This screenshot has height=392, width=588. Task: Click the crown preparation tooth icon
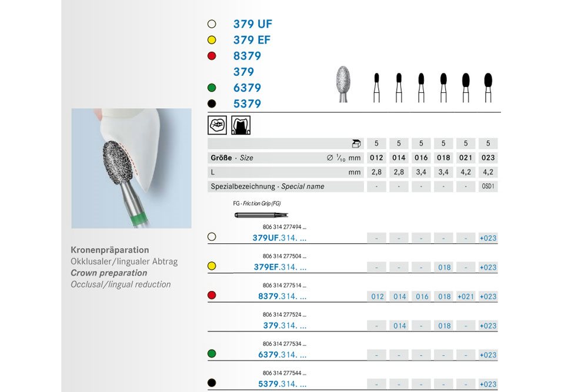239,125
